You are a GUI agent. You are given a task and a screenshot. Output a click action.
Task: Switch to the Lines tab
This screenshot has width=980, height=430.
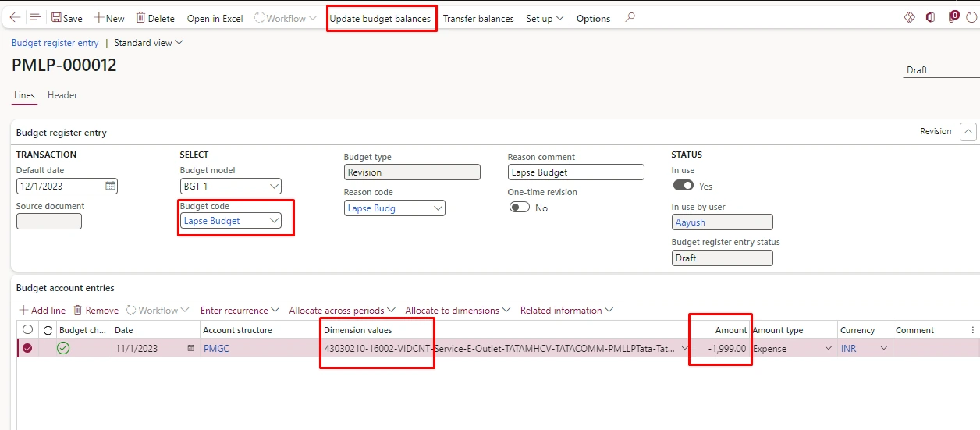24,95
